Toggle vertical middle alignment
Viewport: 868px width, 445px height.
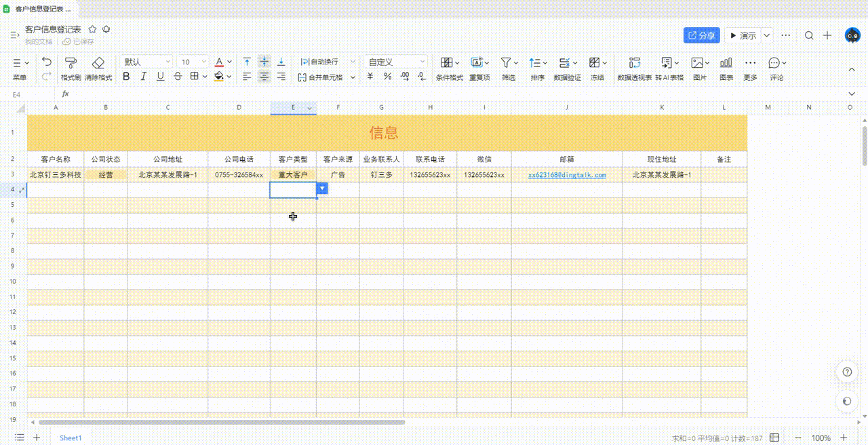[x=264, y=62]
